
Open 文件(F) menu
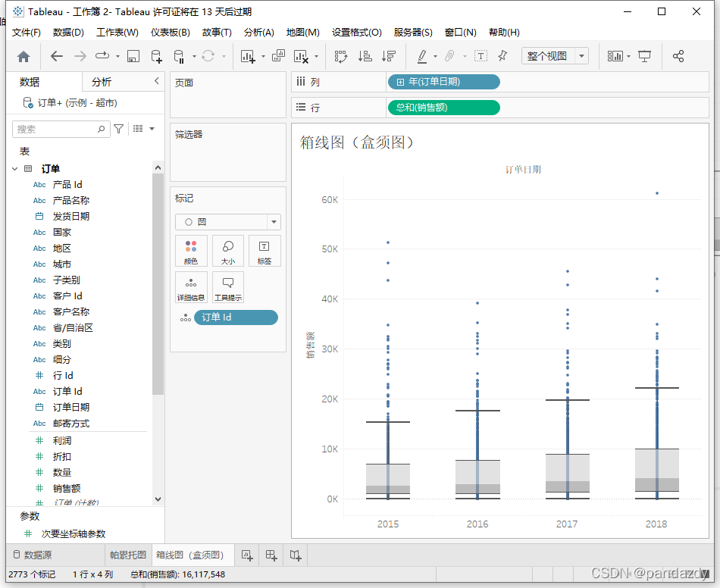27,33
